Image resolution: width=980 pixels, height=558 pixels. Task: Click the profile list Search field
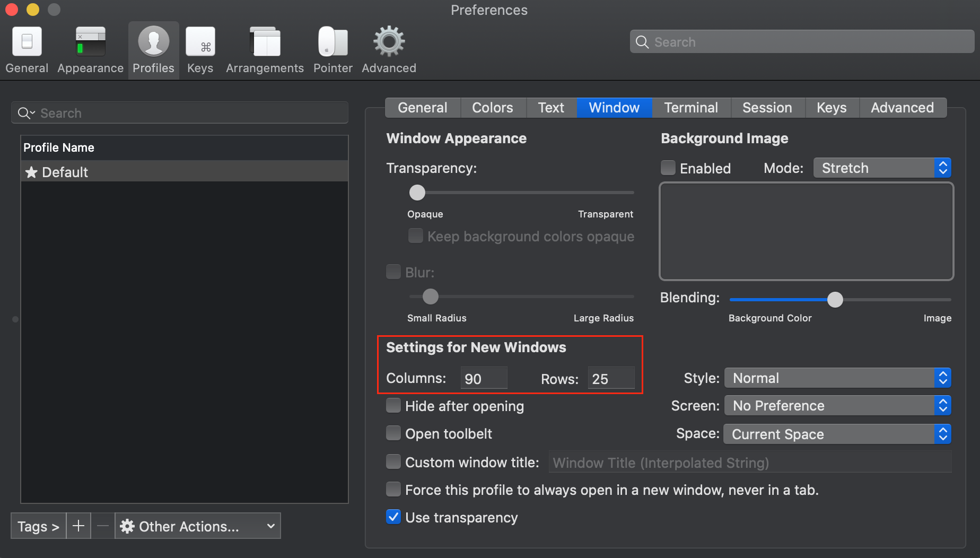pyautogui.click(x=180, y=113)
